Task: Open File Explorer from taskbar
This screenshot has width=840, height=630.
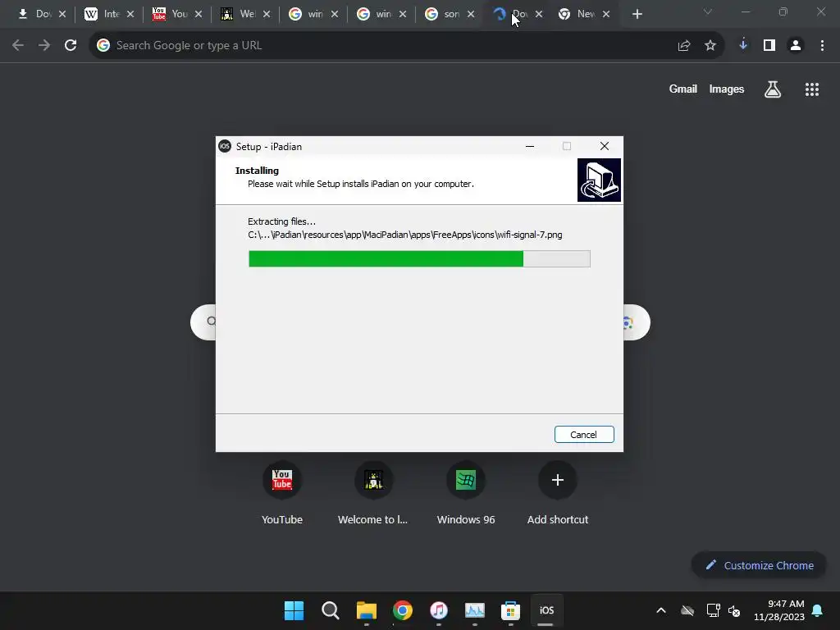Action: click(367, 610)
